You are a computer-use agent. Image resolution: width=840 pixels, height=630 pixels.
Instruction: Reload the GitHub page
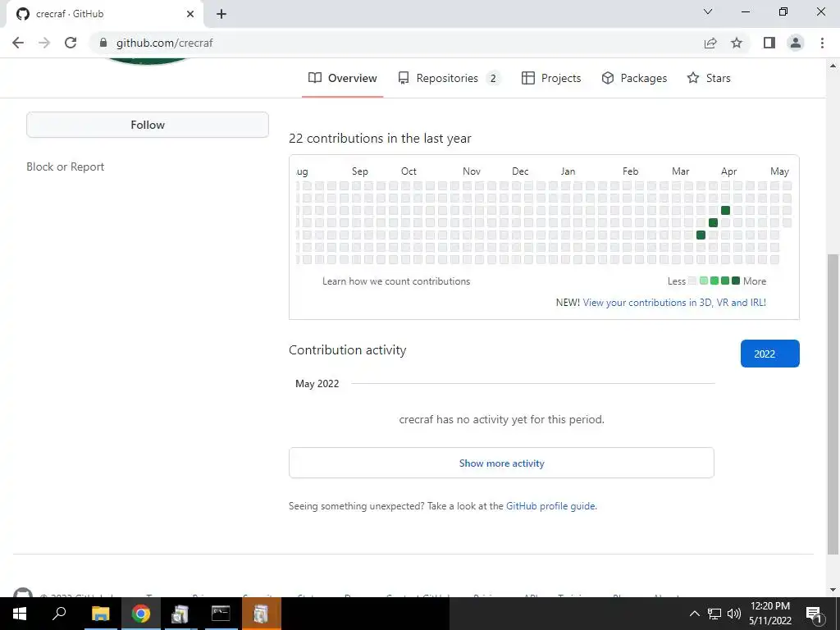pyautogui.click(x=71, y=43)
